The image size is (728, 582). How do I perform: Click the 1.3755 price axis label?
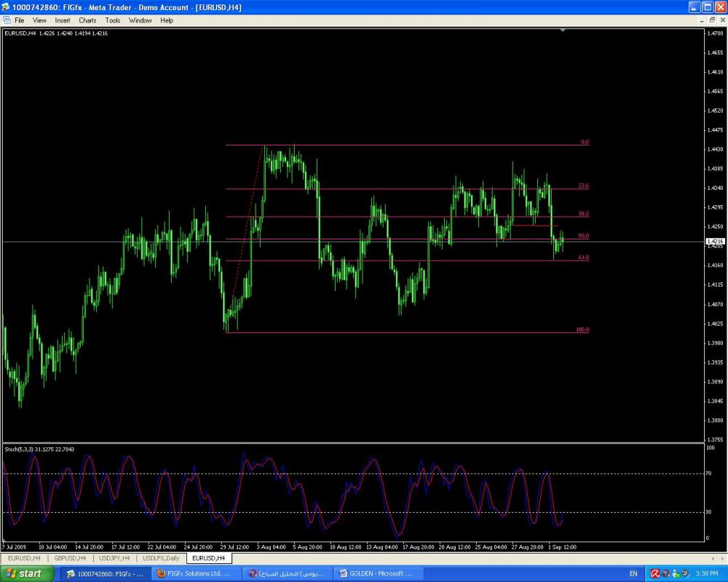(716, 439)
